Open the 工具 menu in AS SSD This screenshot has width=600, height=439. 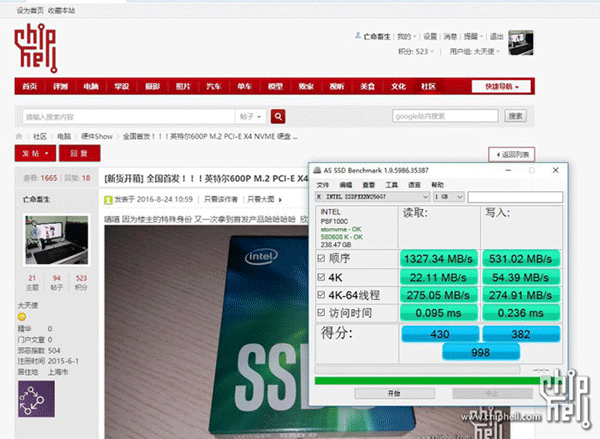coord(391,185)
